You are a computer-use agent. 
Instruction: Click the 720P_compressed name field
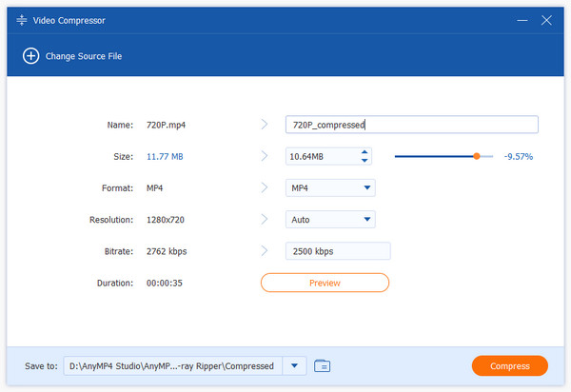(411, 125)
